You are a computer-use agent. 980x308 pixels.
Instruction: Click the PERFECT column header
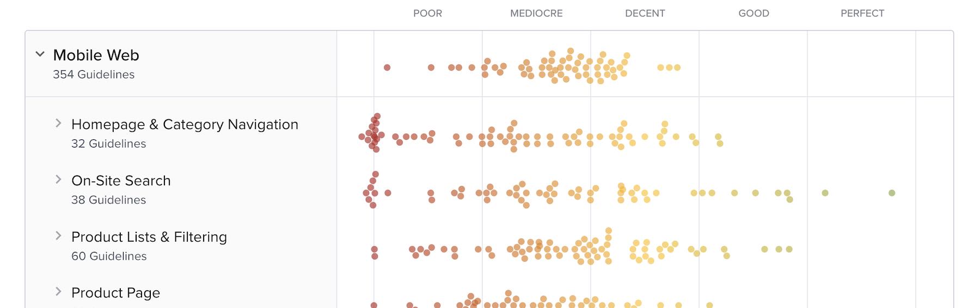coord(862,14)
